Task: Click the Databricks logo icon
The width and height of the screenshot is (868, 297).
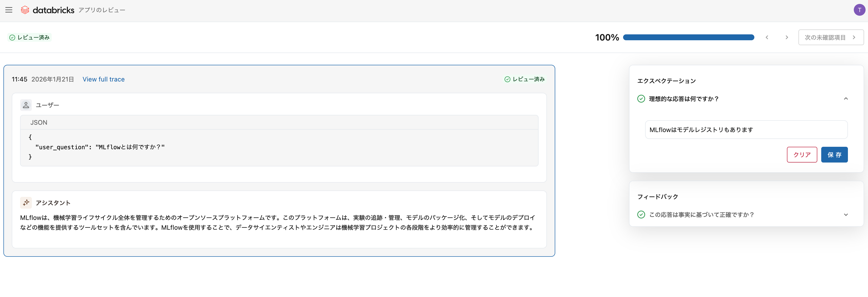Action: pos(25,10)
